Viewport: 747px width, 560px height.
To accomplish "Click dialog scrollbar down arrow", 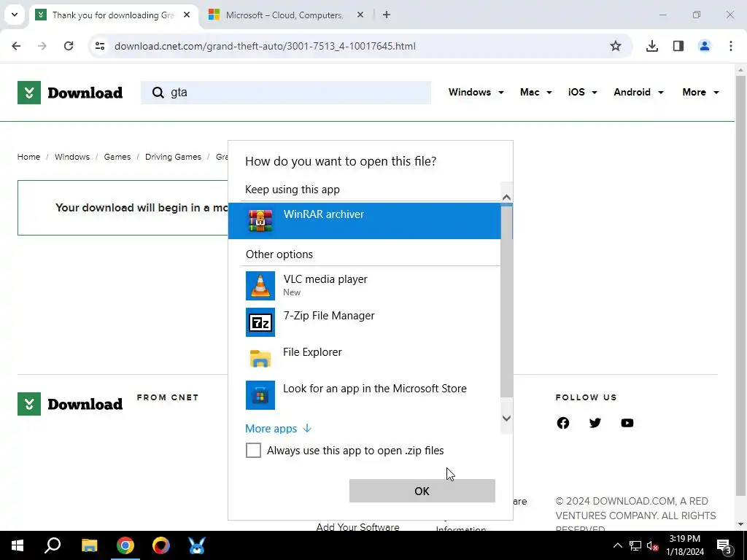I will (506, 418).
